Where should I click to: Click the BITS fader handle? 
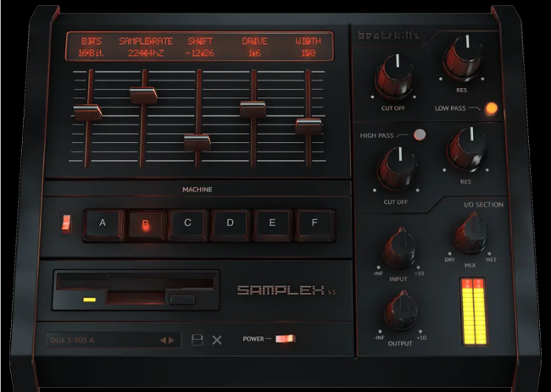88,113
